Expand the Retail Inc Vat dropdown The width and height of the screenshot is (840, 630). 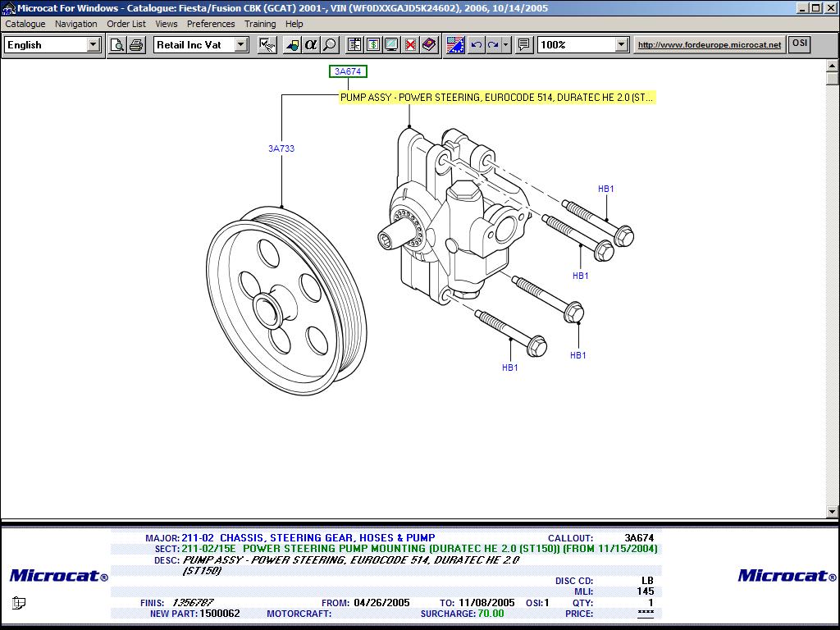click(x=241, y=45)
